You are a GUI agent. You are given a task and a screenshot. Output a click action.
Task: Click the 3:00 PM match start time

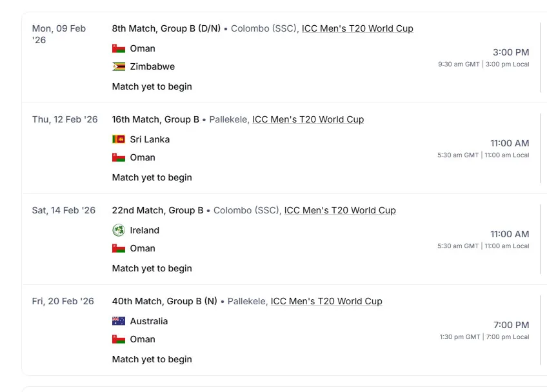(x=511, y=52)
